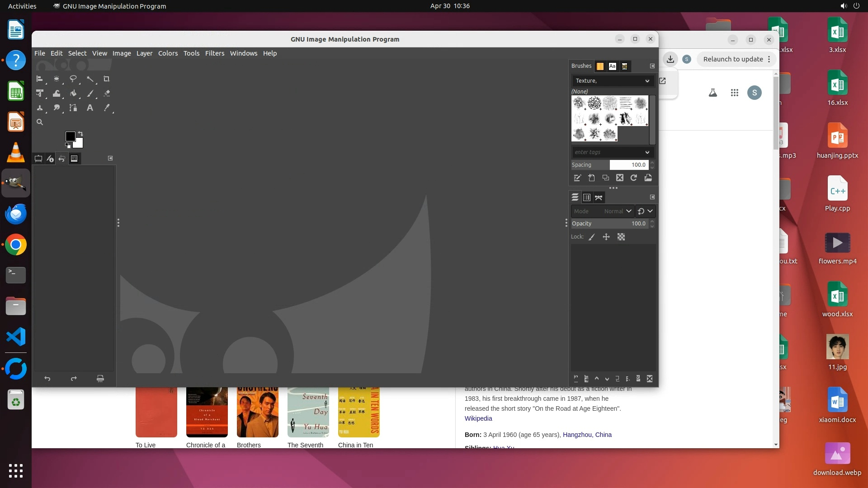Select the Crop tool

(107, 79)
